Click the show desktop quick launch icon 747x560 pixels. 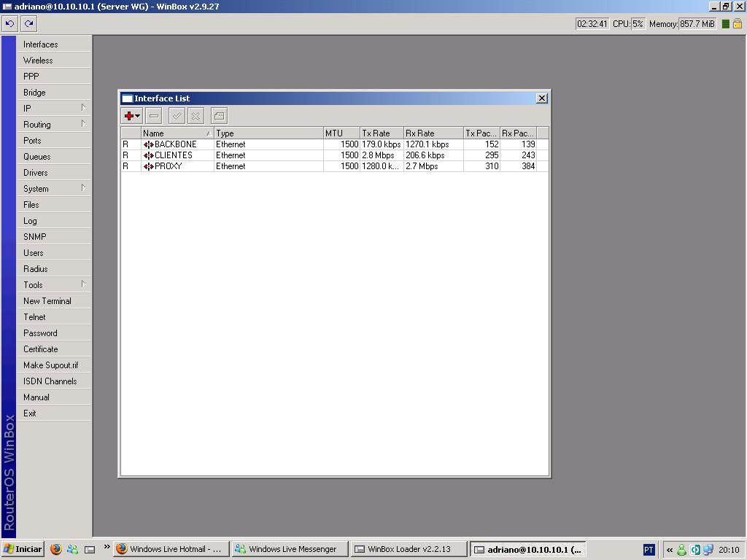tap(90, 550)
